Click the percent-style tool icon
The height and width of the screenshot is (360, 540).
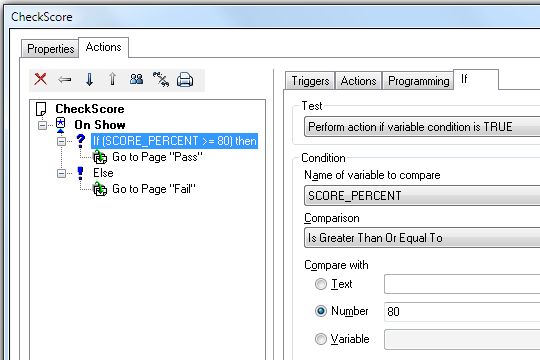pyautogui.click(x=161, y=79)
